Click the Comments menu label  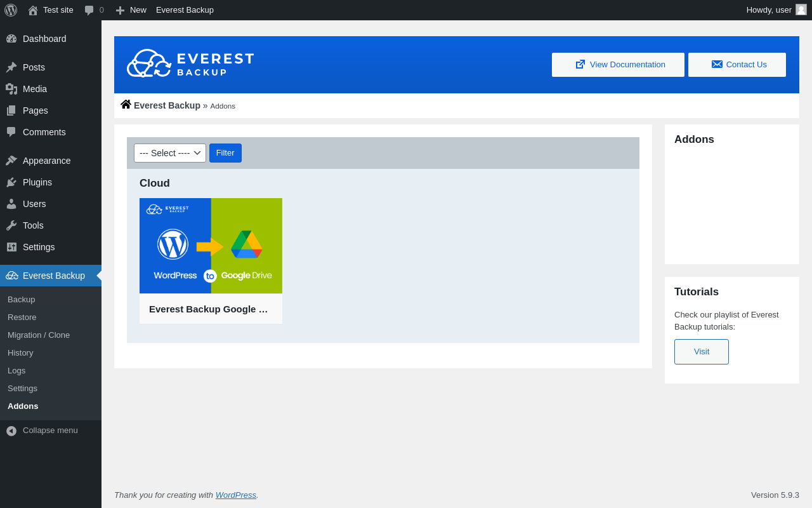[44, 132]
